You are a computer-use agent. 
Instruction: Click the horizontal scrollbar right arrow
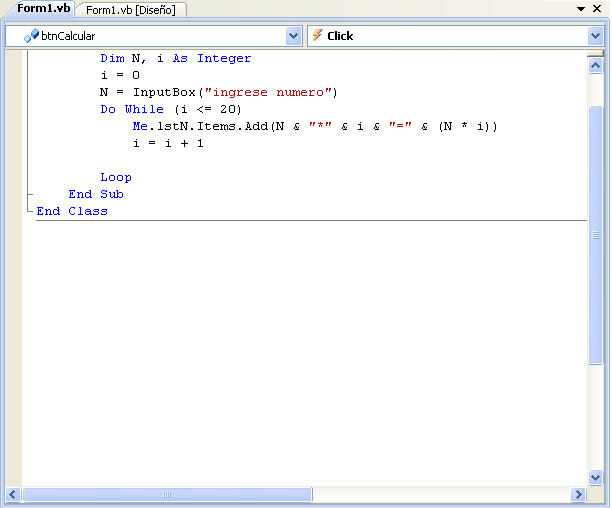pos(578,495)
